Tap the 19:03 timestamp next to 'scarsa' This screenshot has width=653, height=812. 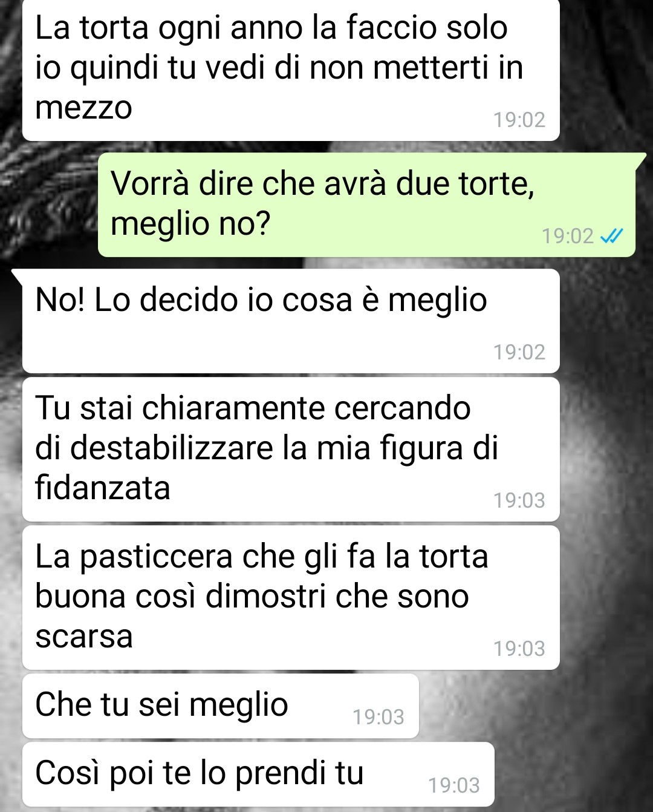coord(519,649)
